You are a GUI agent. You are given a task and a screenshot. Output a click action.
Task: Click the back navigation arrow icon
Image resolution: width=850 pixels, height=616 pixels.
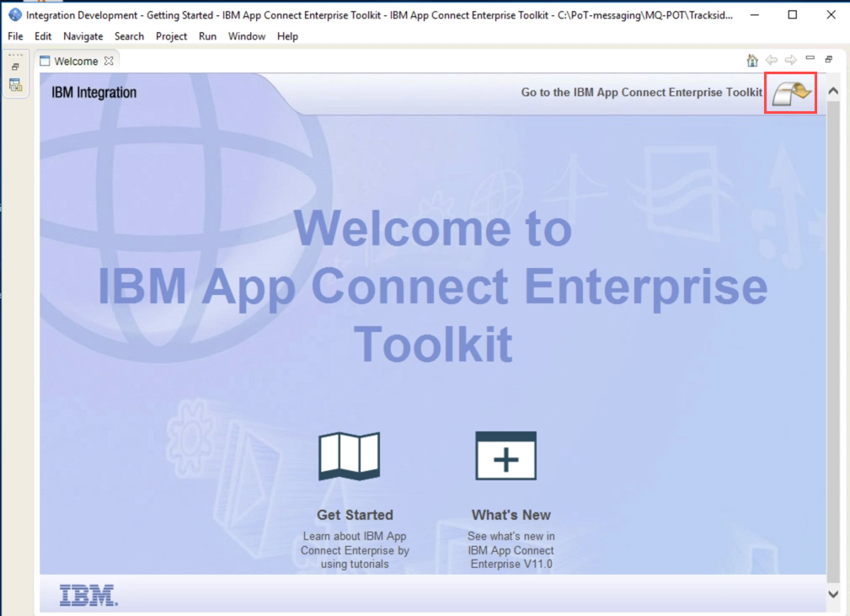772,60
